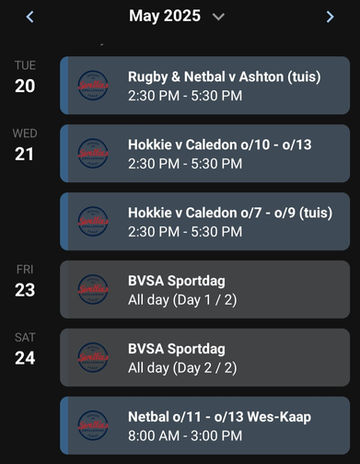Click logo on Hokkie o/10 - o/13 event
Screen dimensions: 360x464
[93, 153]
